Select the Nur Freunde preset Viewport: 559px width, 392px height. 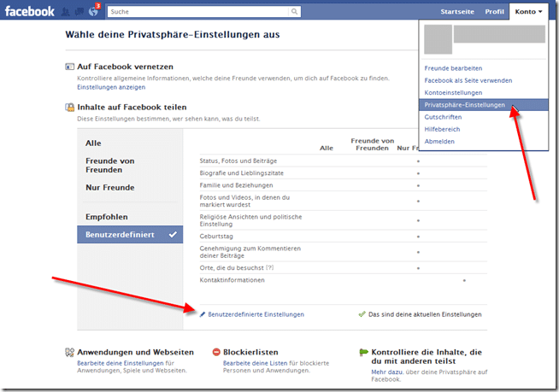pos(109,187)
